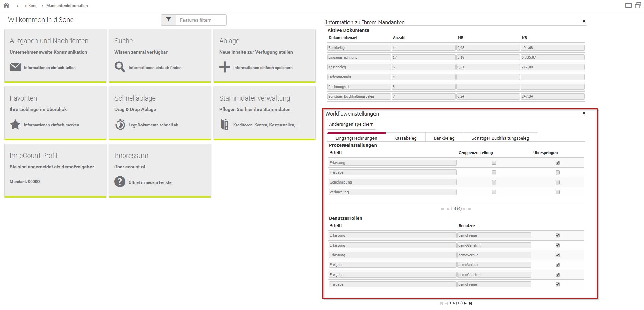Viewport: 644px width, 310px height.
Task: Click the Benutzer column header
Action: tap(467, 226)
